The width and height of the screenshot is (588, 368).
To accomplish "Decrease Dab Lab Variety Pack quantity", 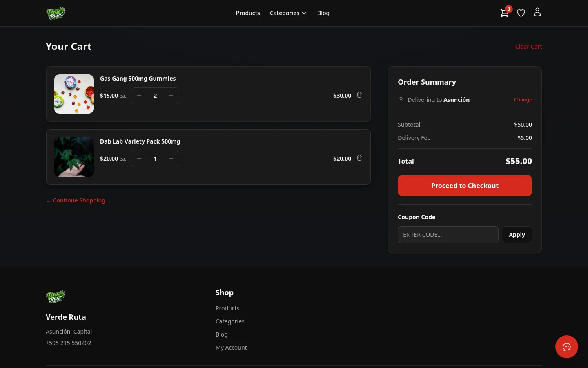I will [139, 158].
